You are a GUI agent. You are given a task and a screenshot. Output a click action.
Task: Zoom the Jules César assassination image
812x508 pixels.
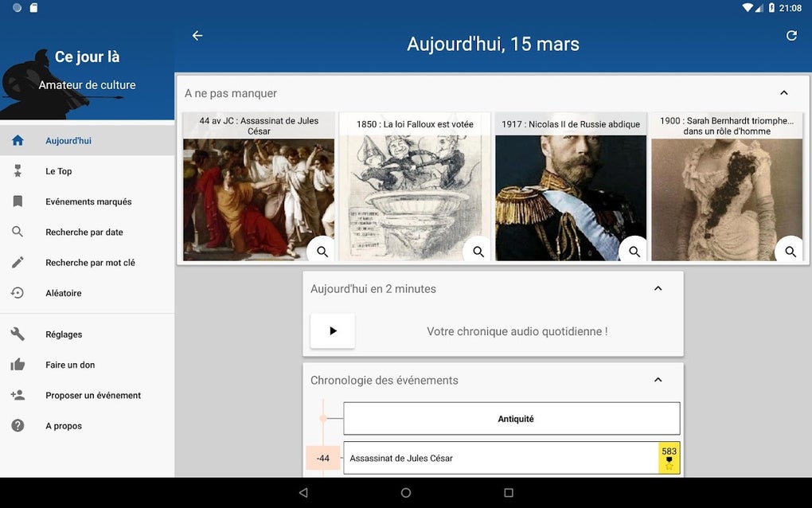(322, 251)
